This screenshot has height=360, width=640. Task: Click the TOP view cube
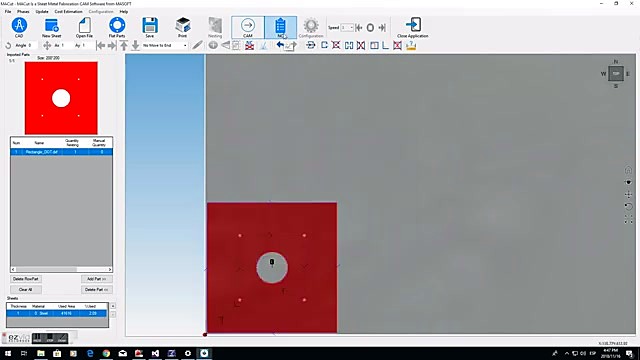click(616, 74)
